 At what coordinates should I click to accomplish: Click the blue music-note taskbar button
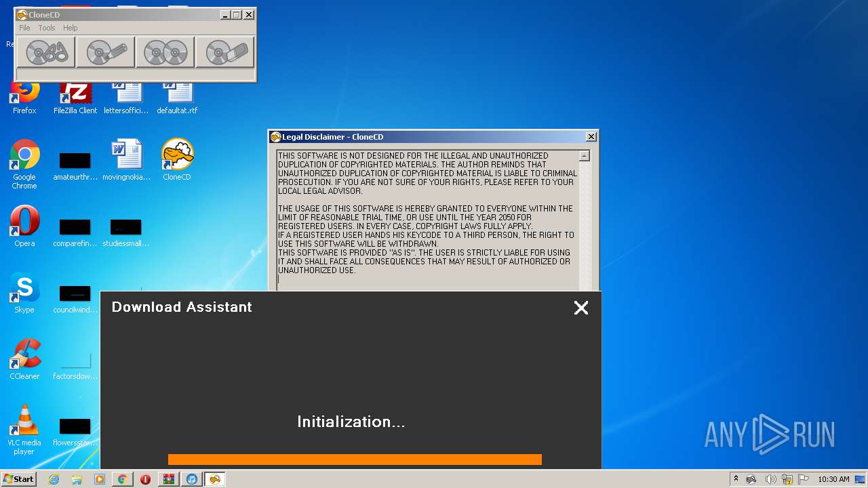192,479
